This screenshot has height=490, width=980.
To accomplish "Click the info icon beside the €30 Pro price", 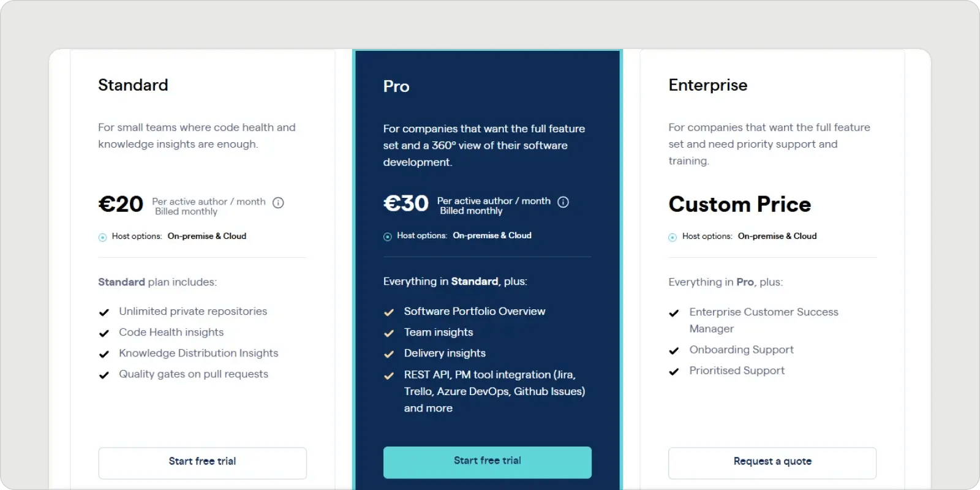I will 563,202.
